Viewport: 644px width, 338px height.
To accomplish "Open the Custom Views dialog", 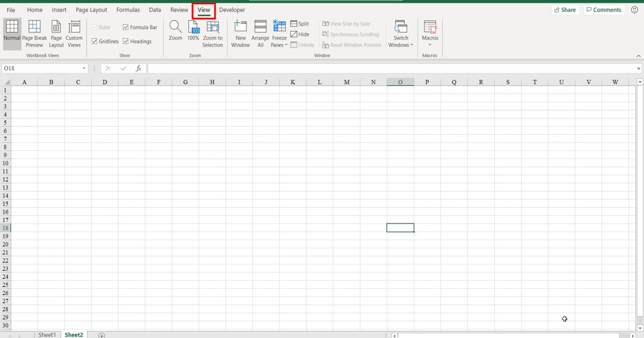I will pos(74,33).
